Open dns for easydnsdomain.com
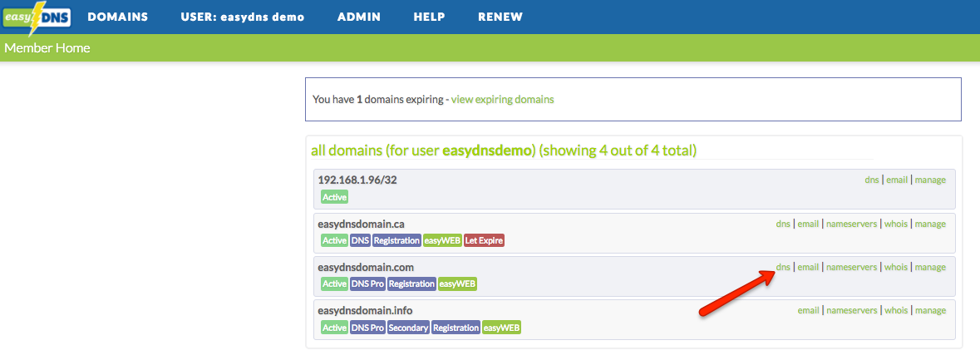The height and width of the screenshot is (360, 980). click(783, 267)
